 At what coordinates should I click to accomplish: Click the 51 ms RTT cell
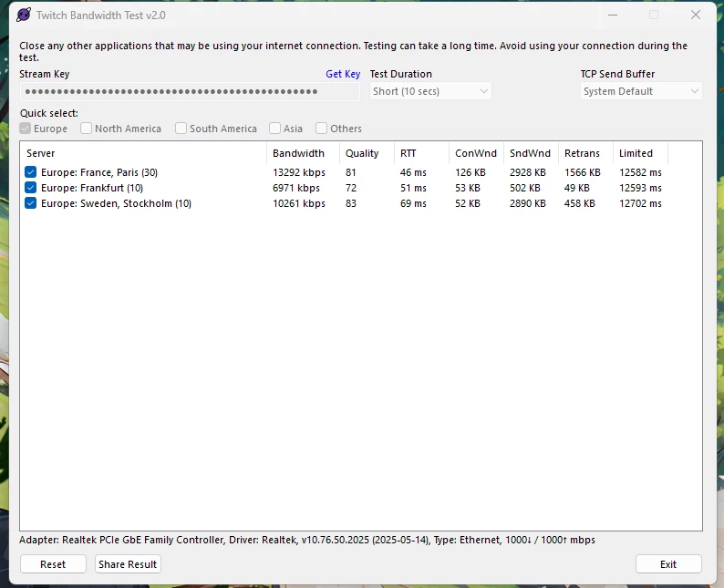click(x=413, y=188)
